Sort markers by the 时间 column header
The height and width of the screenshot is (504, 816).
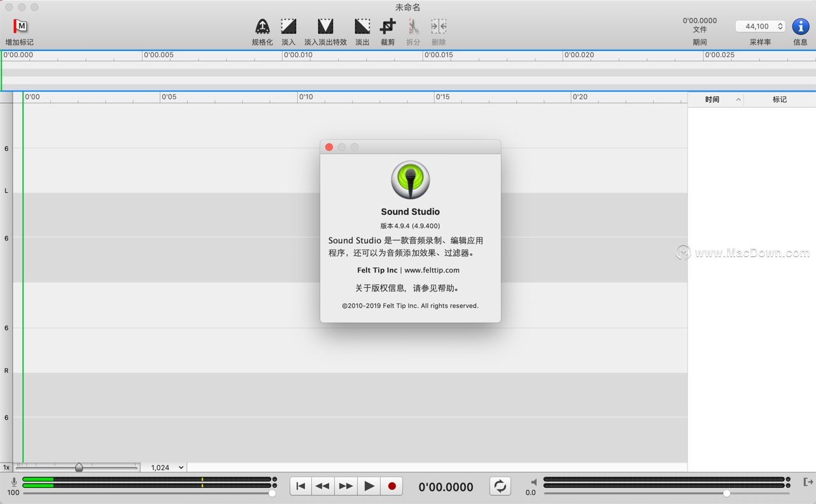(x=712, y=99)
